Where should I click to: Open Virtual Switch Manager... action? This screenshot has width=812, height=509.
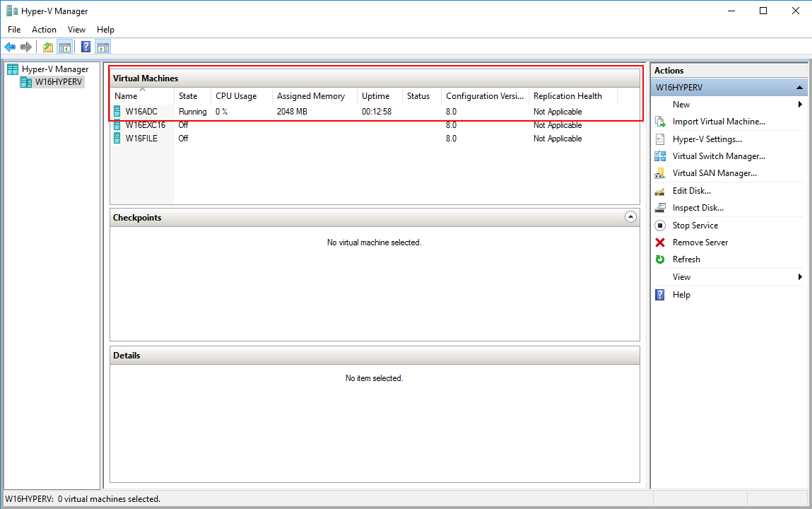pos(719,156)
